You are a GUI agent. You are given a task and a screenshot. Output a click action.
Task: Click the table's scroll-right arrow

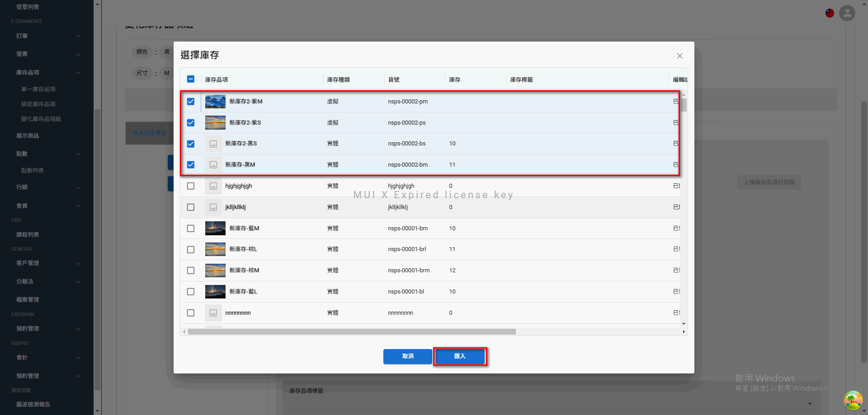click(684, 332)
